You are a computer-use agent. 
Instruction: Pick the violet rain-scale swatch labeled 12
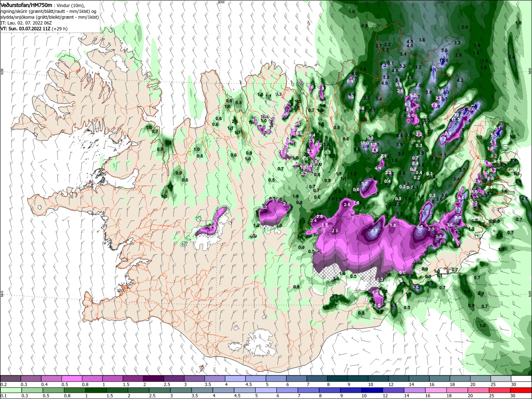click(393, 390)
